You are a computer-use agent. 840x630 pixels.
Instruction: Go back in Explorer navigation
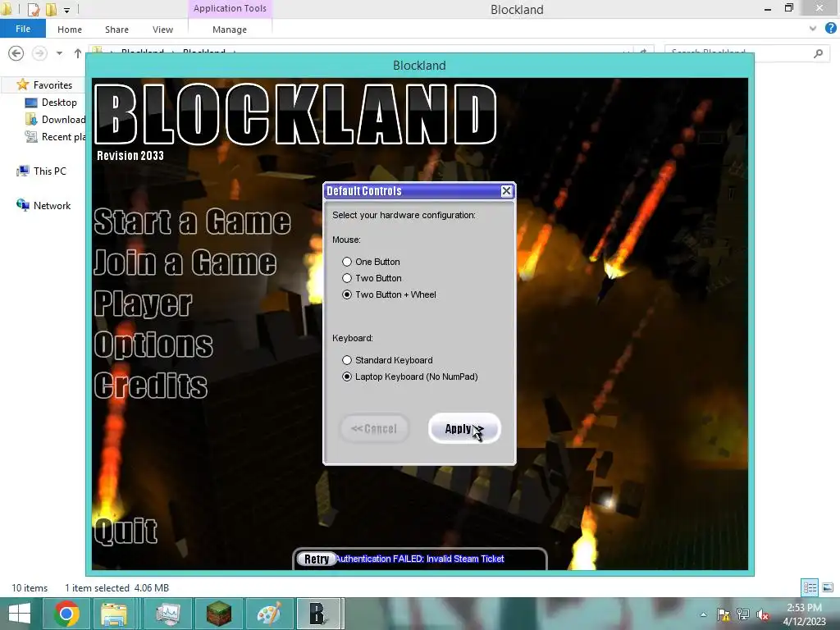click(16, 53)
